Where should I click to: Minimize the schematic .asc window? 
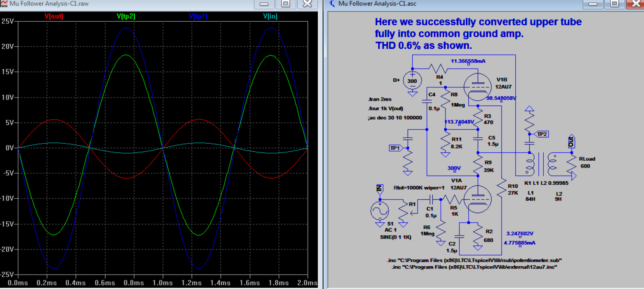(x=592, y=4)
